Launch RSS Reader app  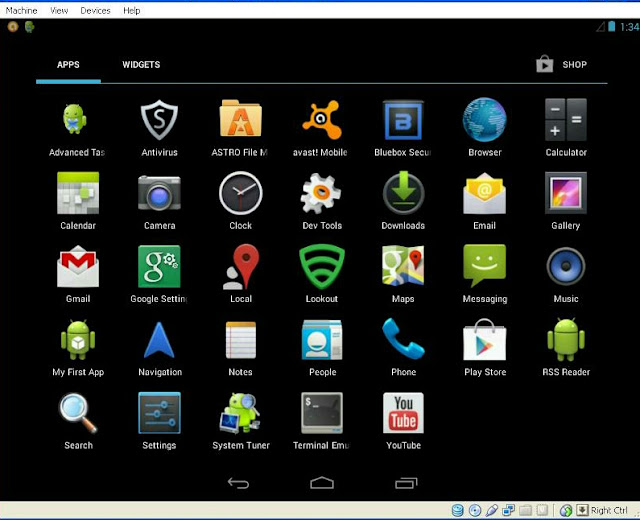[x=566, y=348]
